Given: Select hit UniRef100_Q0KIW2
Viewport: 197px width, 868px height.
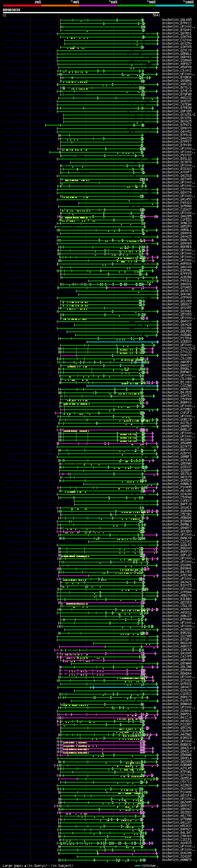Looking at the screenshot, I should [177, 294].
